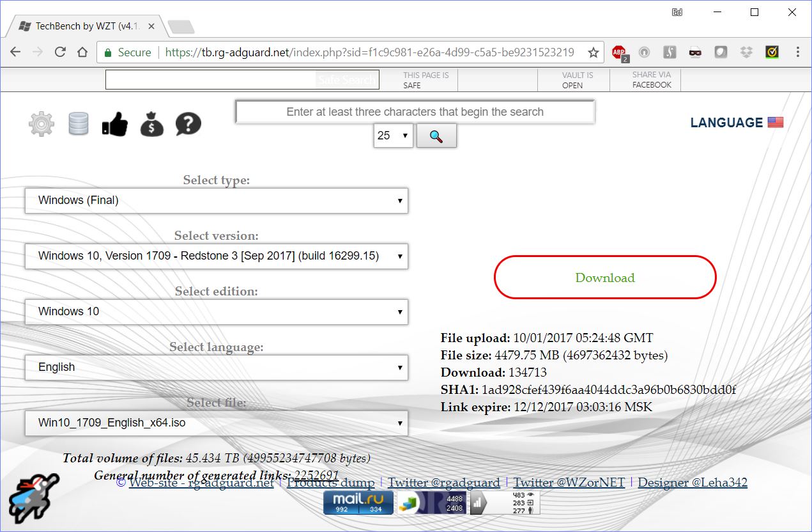
Task: Click the Link expire date text
Action: coord(583,407)
